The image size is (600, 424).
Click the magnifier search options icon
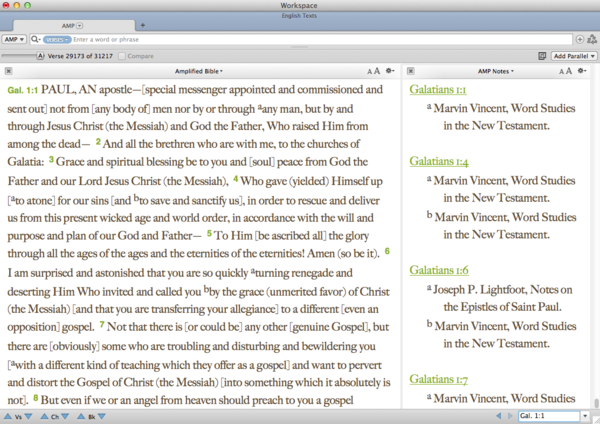pos(36,39)
